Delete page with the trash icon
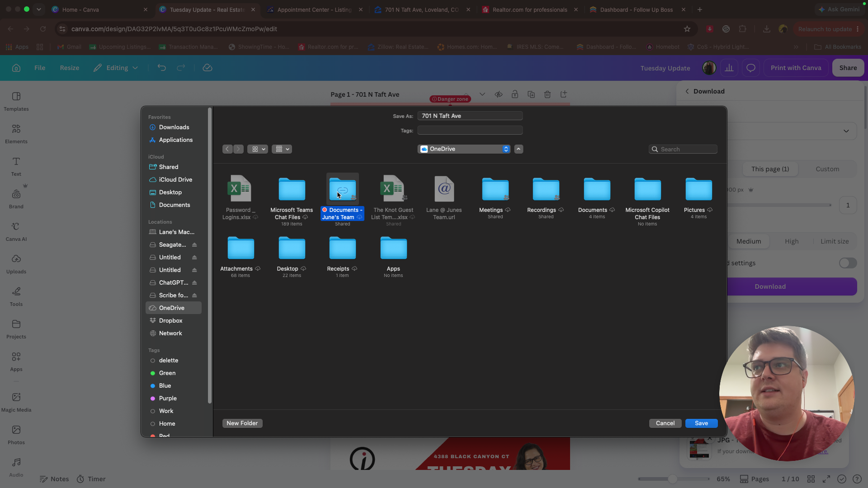 coord(547,94)
